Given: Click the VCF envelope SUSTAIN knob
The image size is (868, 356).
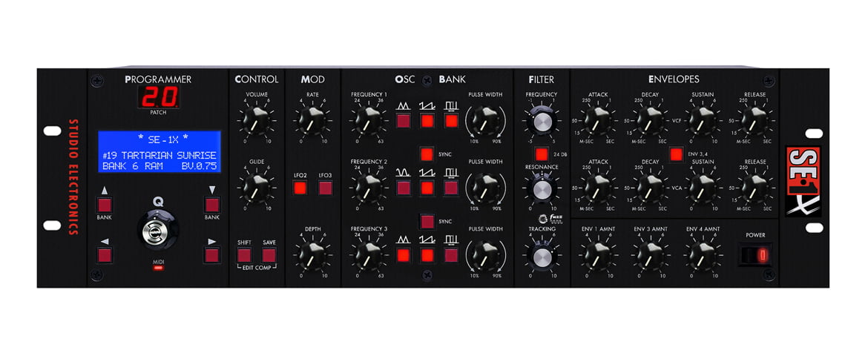Looking at the screenshot, I should pyautogui.click(x=703, y=119).
